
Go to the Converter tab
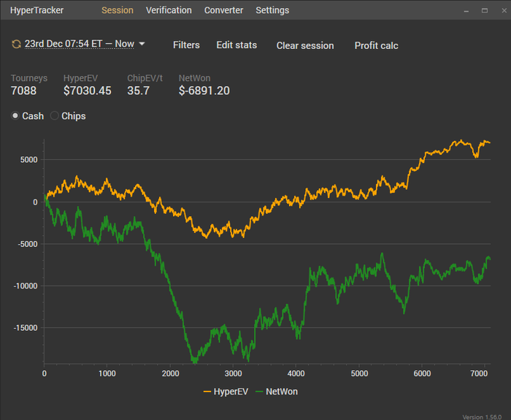(x=224, y=10)
